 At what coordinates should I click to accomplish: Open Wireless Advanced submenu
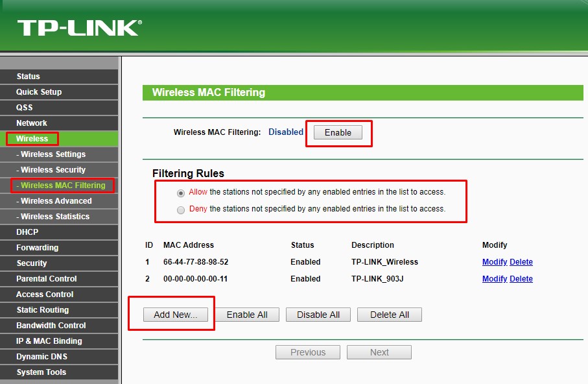coord(59,201)
